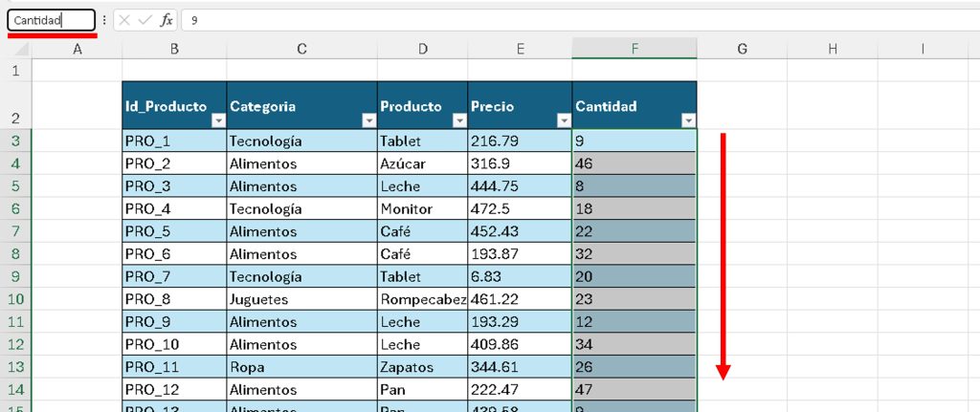The image size is (980, 412).
Task: Click the Enter checkmark icon in formula bar
Action: click(x=145, y=20)
